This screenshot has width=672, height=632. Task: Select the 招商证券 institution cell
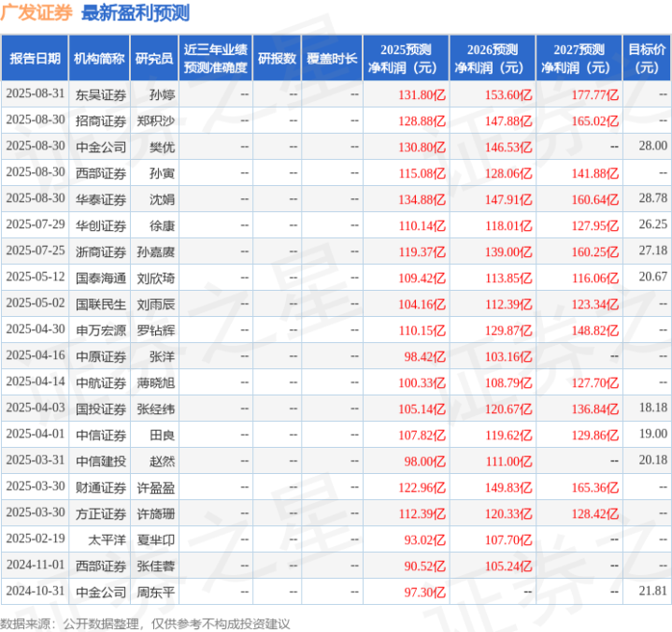click(x=99, y=121)
